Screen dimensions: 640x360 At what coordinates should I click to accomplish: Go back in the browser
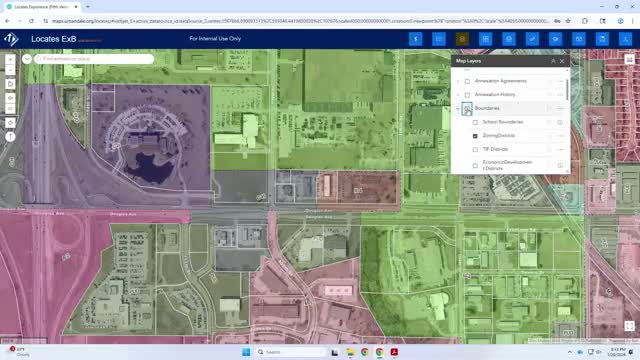point(7,21)
